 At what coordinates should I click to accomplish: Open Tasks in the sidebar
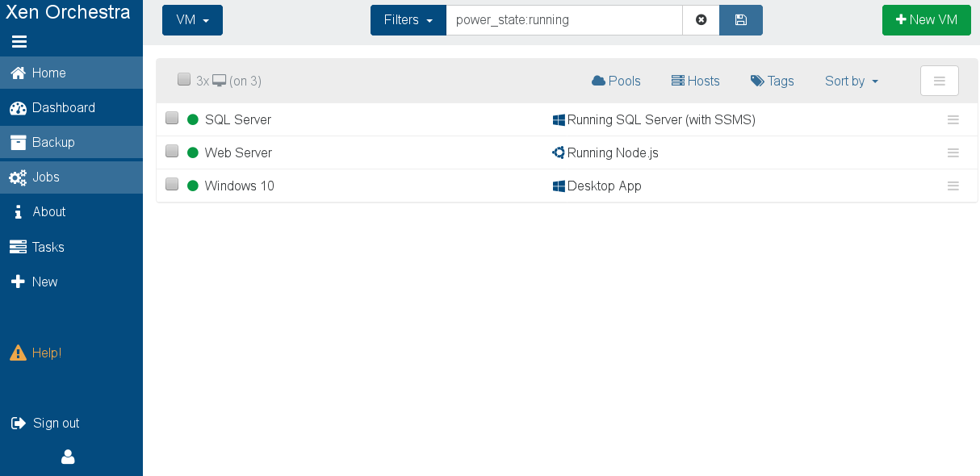point(71,247)
